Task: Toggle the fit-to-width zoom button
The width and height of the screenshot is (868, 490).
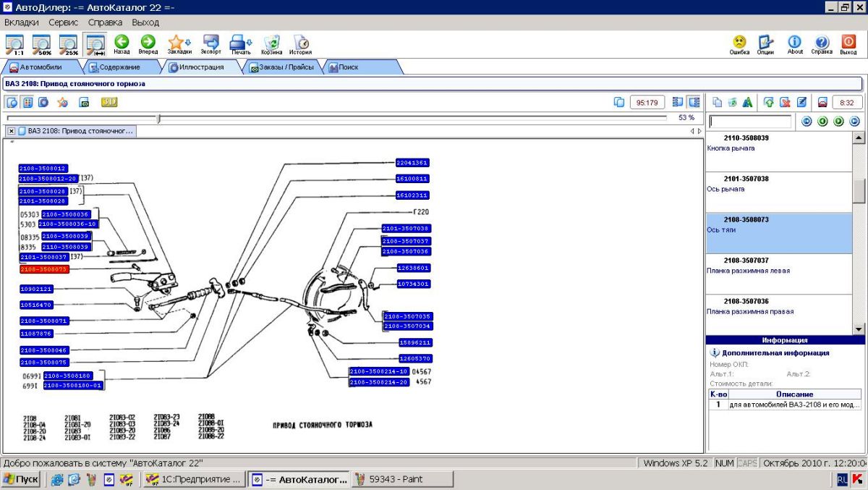Action: [95, 44]
